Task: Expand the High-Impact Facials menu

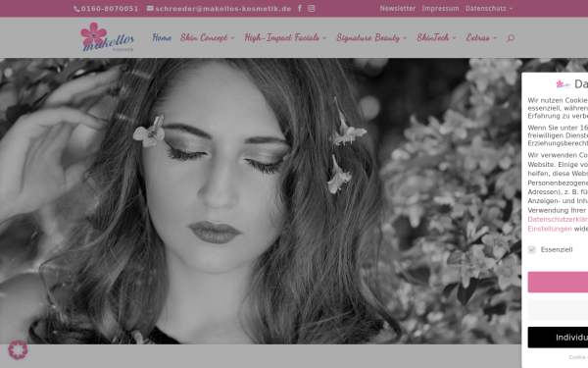Action: (285, 37)
